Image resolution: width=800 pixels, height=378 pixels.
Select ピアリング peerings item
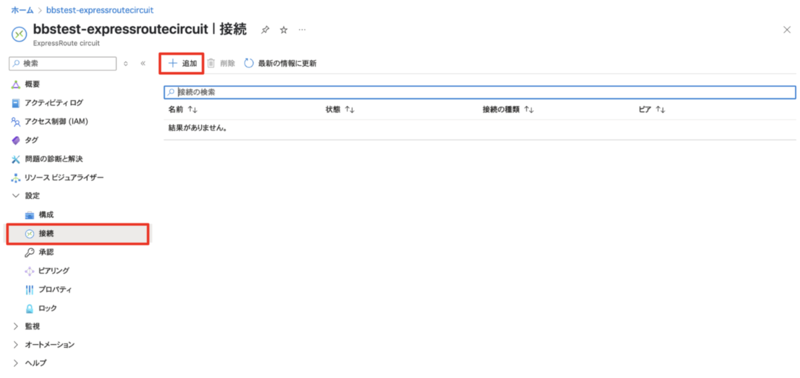54,271
